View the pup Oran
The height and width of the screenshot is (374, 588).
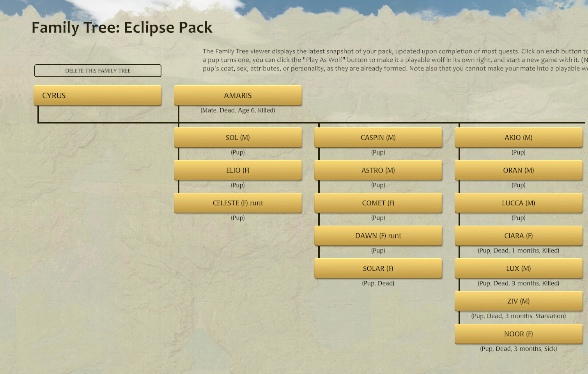(518, 170)
